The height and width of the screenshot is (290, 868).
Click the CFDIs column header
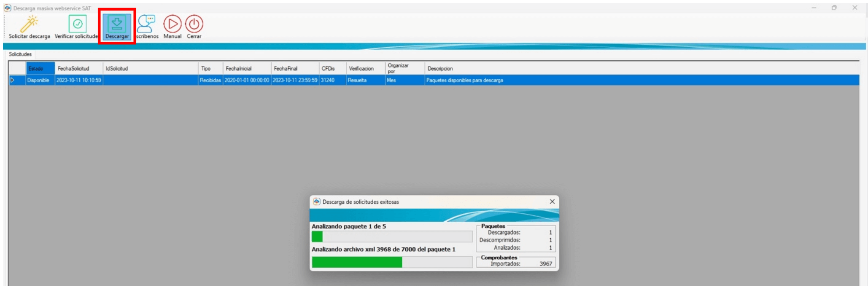(x=332, y=68)
